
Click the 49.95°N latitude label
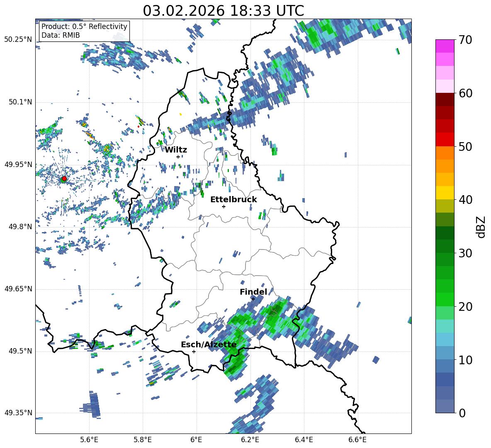pos(18,164)
